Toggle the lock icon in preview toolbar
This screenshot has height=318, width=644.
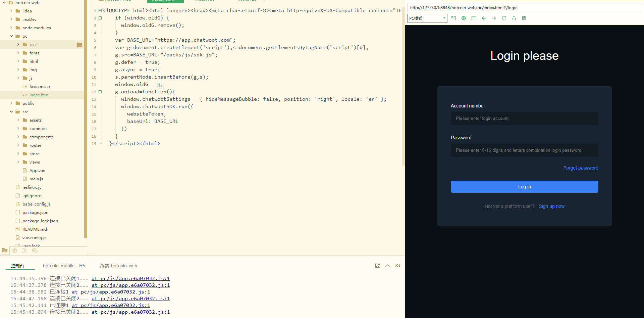pos(514,18)
